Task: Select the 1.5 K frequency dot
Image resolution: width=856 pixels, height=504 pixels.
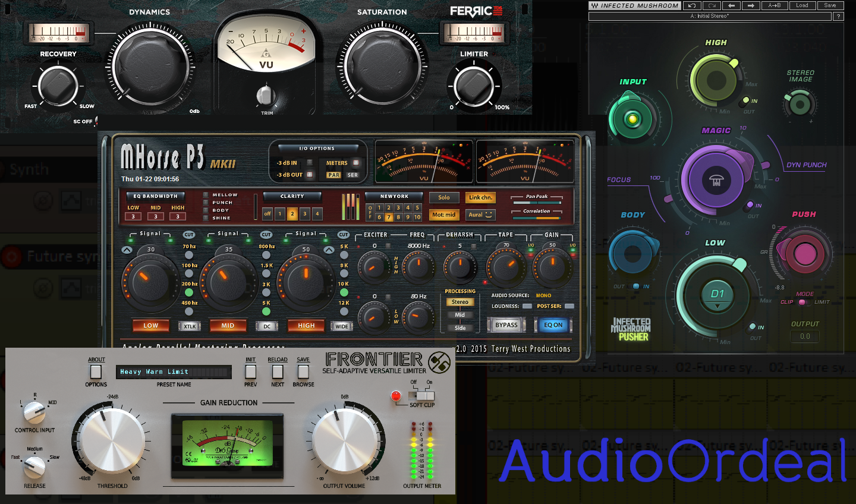Action: (x=266, y=273)
